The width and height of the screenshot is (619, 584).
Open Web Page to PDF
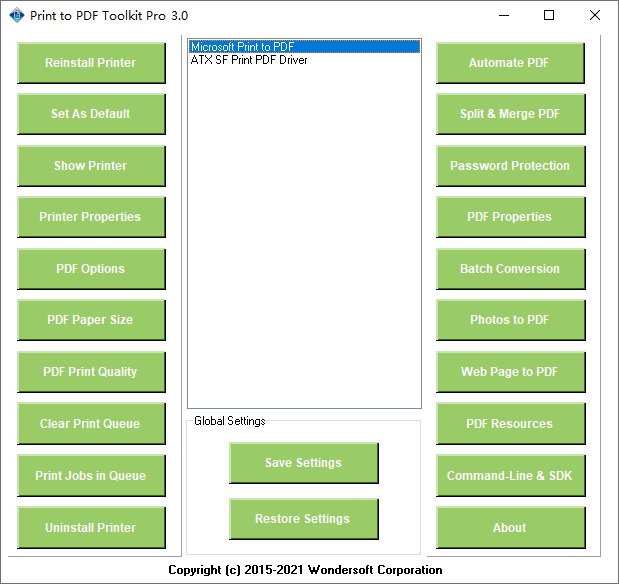(x=510, y=372)
